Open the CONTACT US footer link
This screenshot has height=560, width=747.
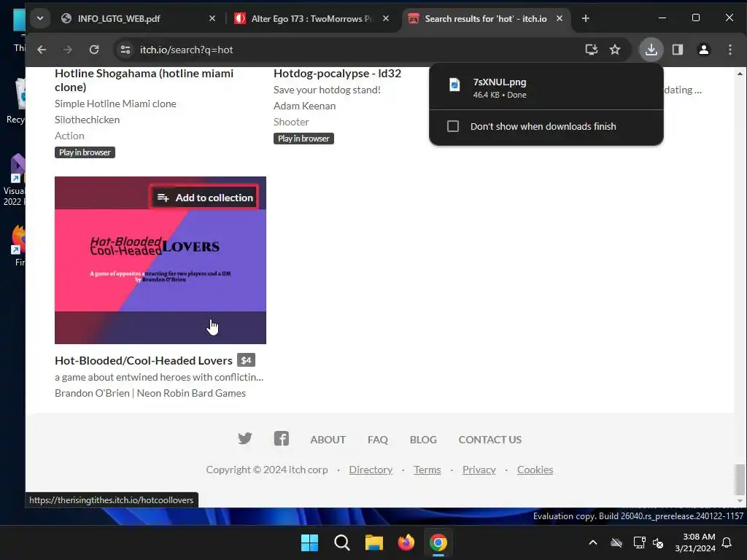point(489,440)
